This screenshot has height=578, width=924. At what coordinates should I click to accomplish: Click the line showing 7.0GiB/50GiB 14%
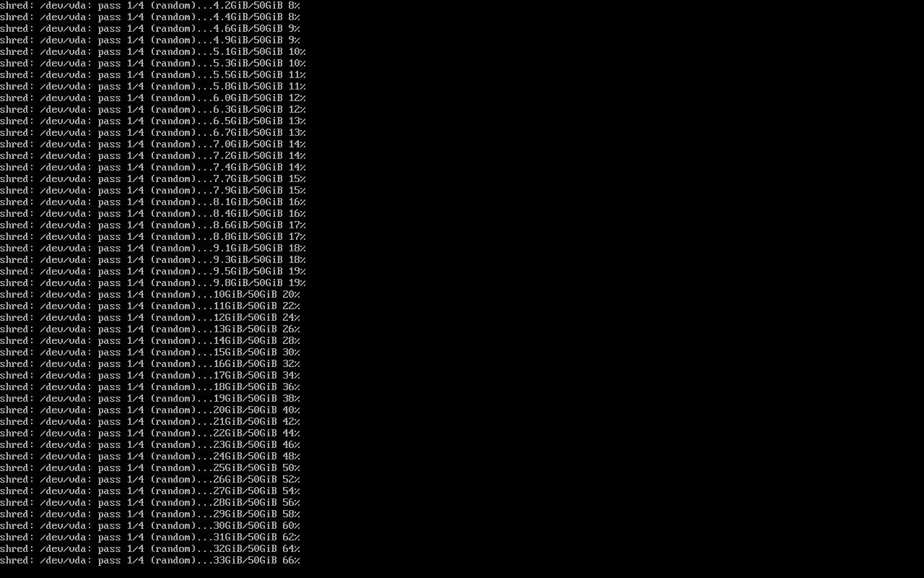tap(153, 144)
